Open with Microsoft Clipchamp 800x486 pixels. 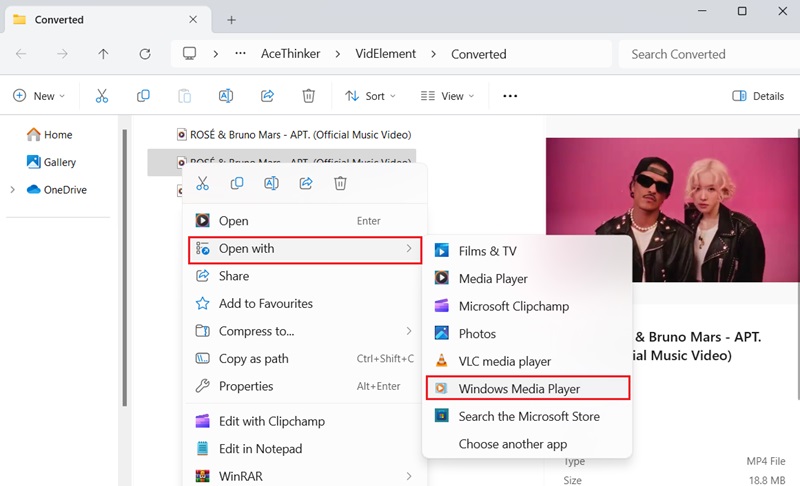(x=527, y=306)
